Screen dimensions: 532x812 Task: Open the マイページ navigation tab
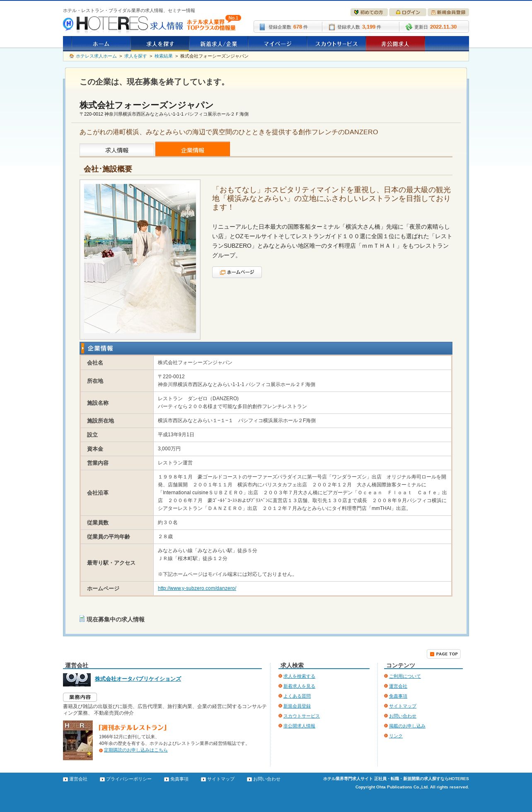(278, 43)
